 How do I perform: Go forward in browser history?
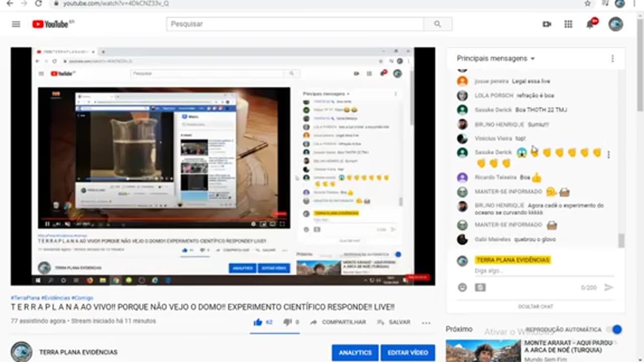[x=24, y=3]
